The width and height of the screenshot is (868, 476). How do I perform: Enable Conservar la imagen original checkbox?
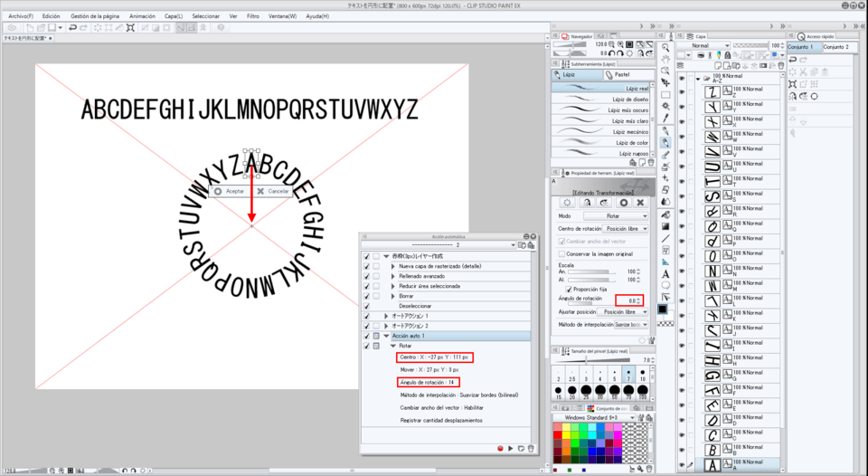coord(562,254)
